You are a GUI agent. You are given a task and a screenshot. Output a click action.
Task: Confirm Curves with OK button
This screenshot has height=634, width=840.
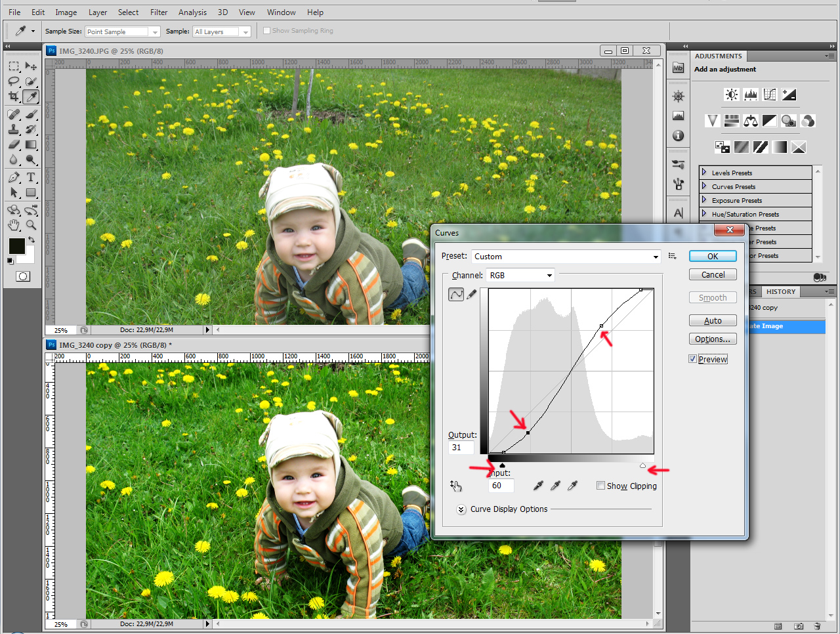(713, 256)
